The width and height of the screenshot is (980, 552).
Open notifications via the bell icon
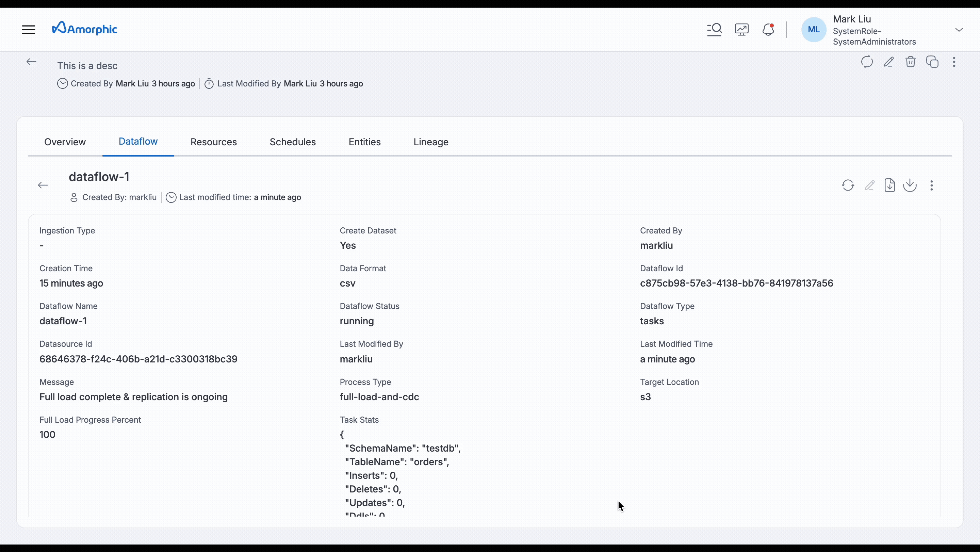point(768,29)
